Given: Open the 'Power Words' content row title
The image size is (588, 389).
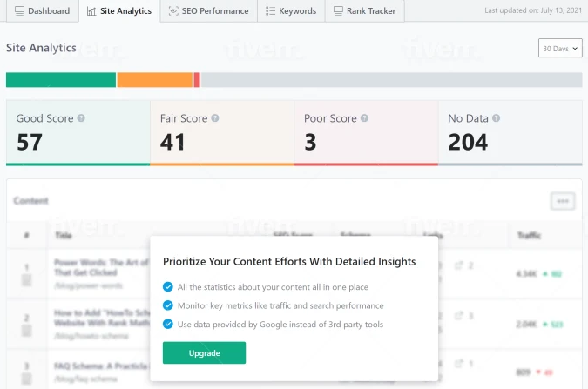Looking at the screenshot, I should tap(102, 267).
